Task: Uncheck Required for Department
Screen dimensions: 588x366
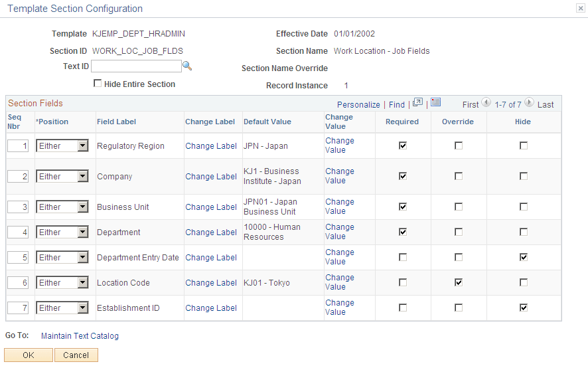Action: click(403, 232)
